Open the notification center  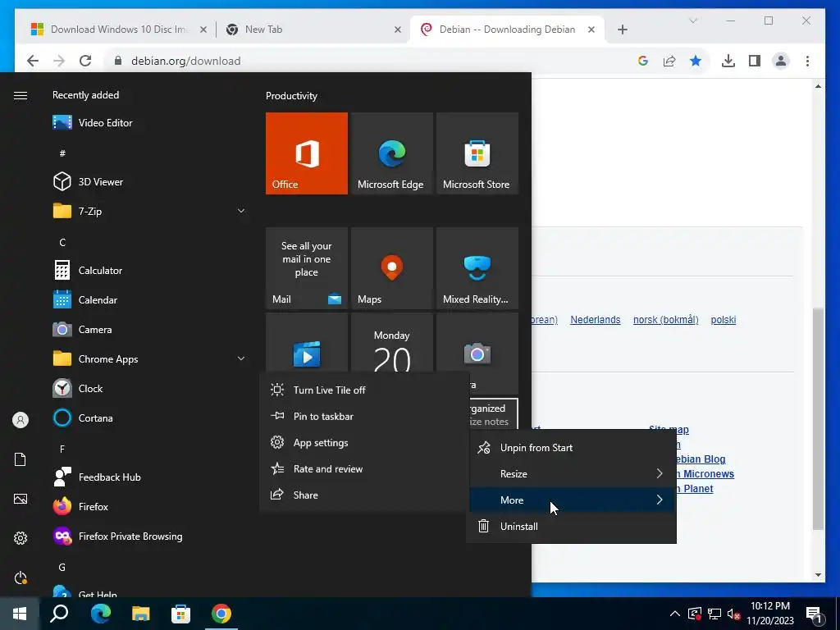tap(814, 614)
